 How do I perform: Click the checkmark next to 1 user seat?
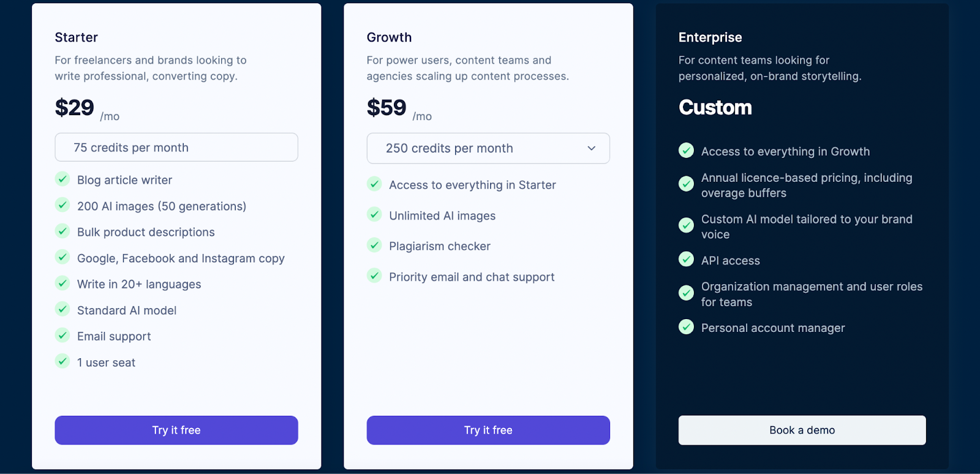pos(62,361)
